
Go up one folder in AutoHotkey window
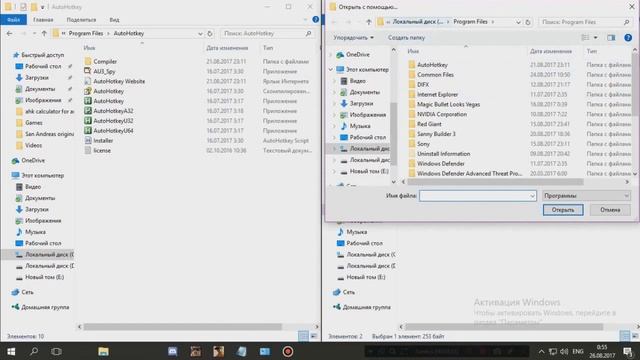click(44, 33)
